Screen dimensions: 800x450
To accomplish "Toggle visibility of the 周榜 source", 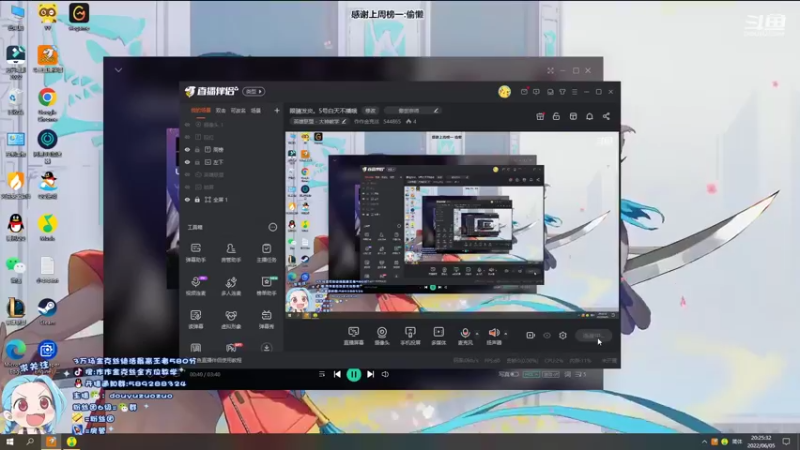I will point(187,149).
